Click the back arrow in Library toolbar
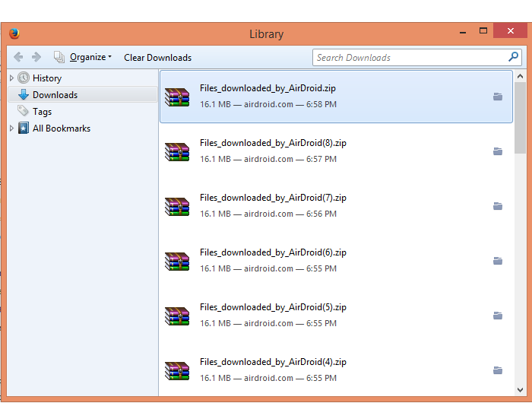The width and height of the screenshot is (532, 403). click(18, 57)
